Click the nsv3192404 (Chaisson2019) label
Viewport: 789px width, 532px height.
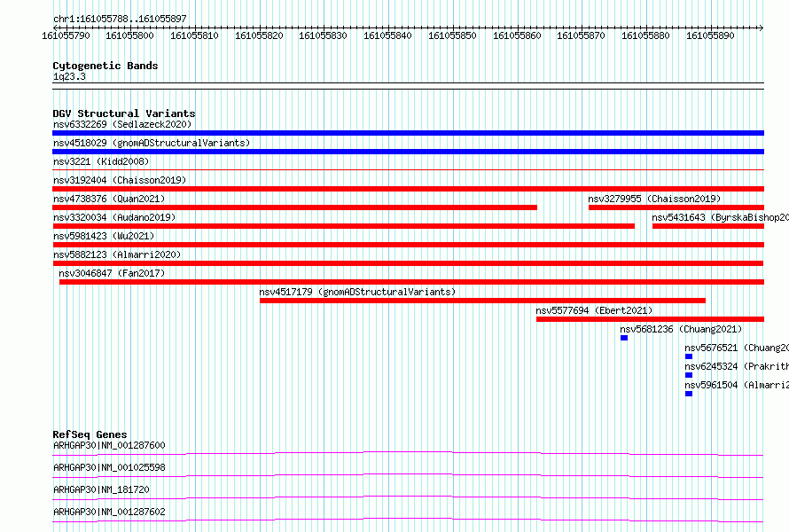120,180
